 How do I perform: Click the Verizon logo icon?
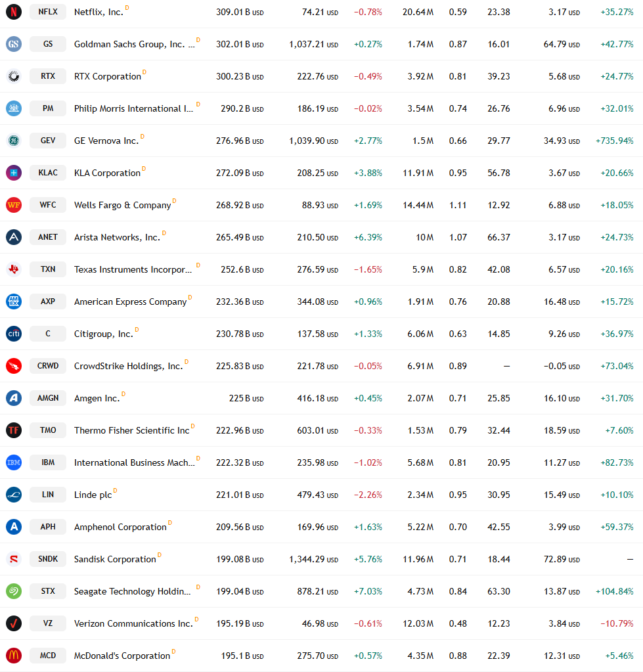tap(14, 623)
